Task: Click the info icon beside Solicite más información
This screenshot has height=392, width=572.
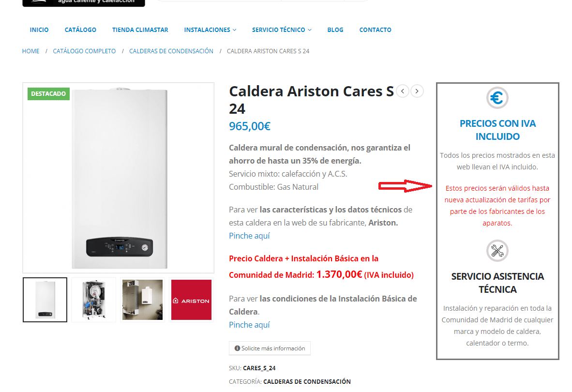Action: coord(237,348)
